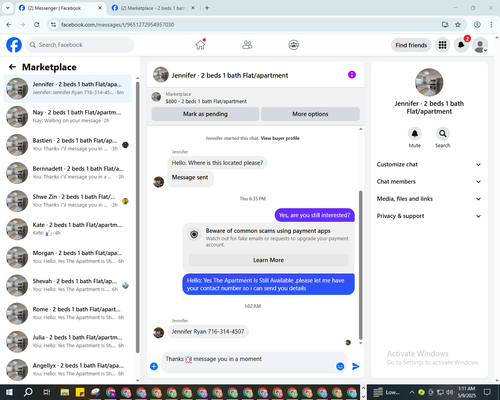Open the Windows notification center icon
500x400 pixels.
coord(487,392)
